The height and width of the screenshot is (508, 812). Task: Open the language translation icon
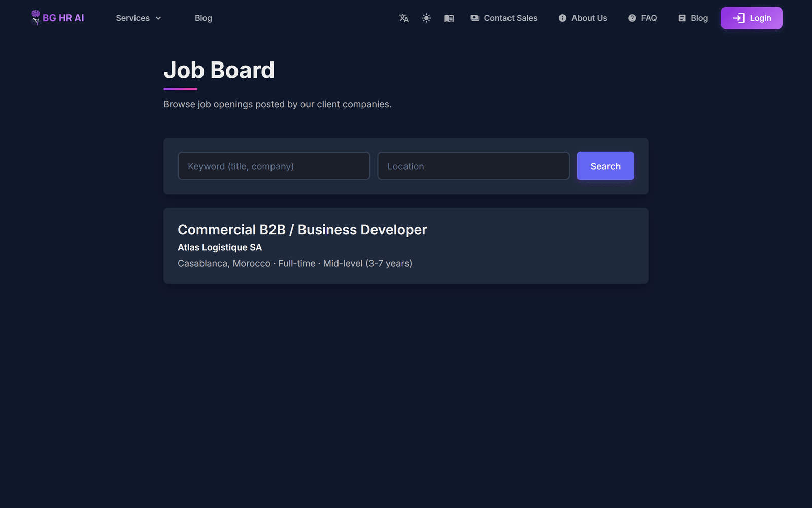tap(404, 18)
